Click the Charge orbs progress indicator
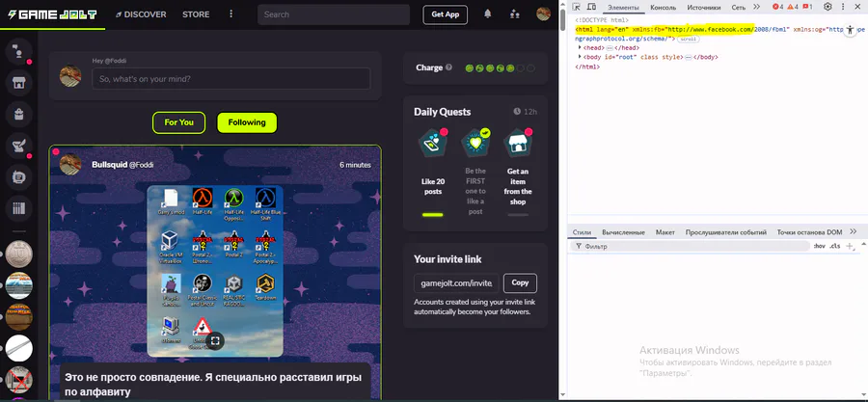Screen dimensions: 868x402 point(500,68)
